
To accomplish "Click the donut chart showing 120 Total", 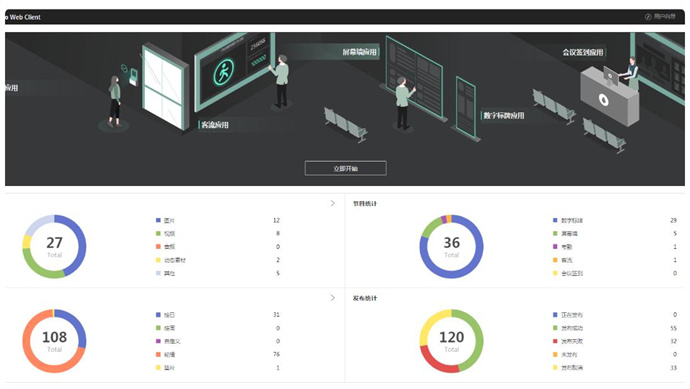I will point(451,341).
